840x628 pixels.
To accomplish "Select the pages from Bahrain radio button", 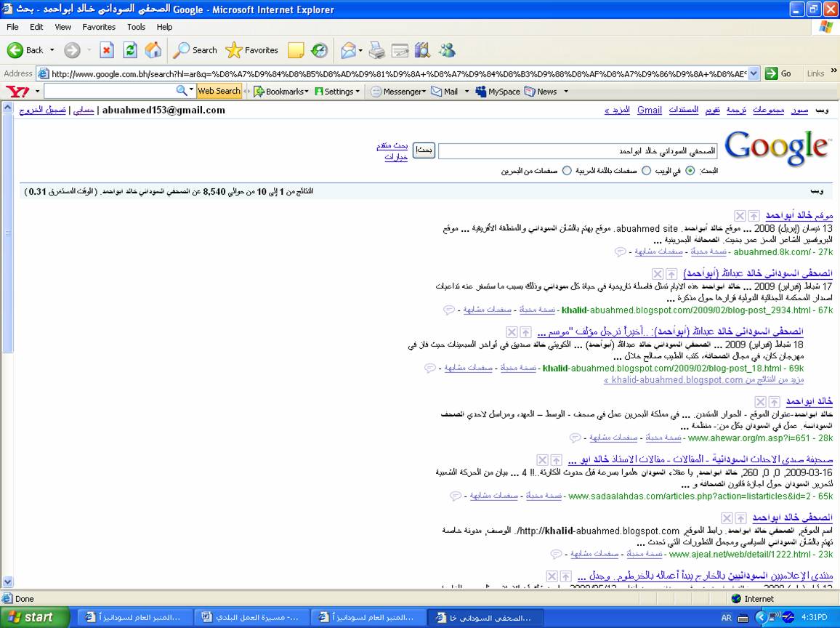I will [567, 171].
